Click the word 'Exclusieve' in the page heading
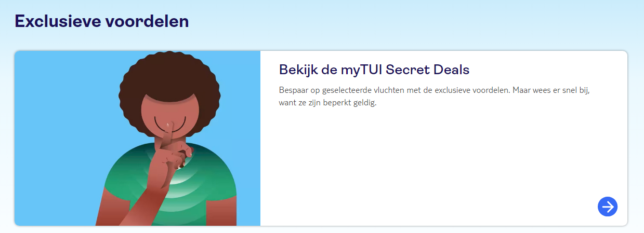 tap(58, 21)
